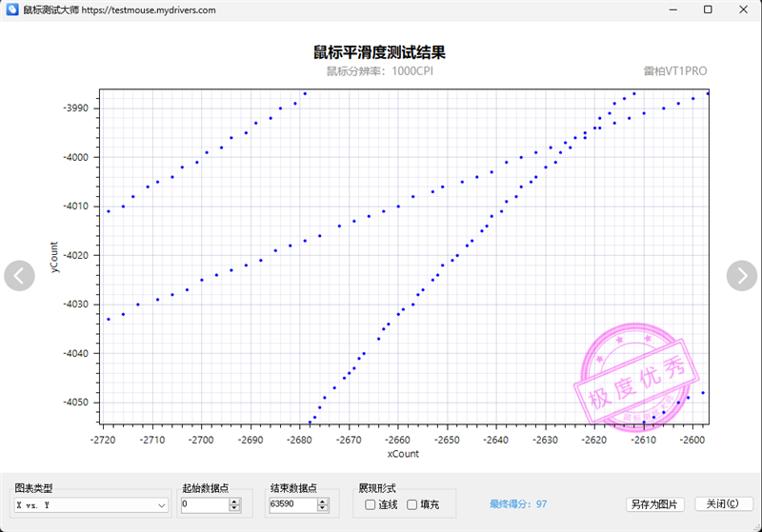Image resolution: width=762 pixels, height=532 pixels.
Task: Click the chart title 鼠标平滑度测试结果
Action: pyautogui.click(x=379, y=52)
